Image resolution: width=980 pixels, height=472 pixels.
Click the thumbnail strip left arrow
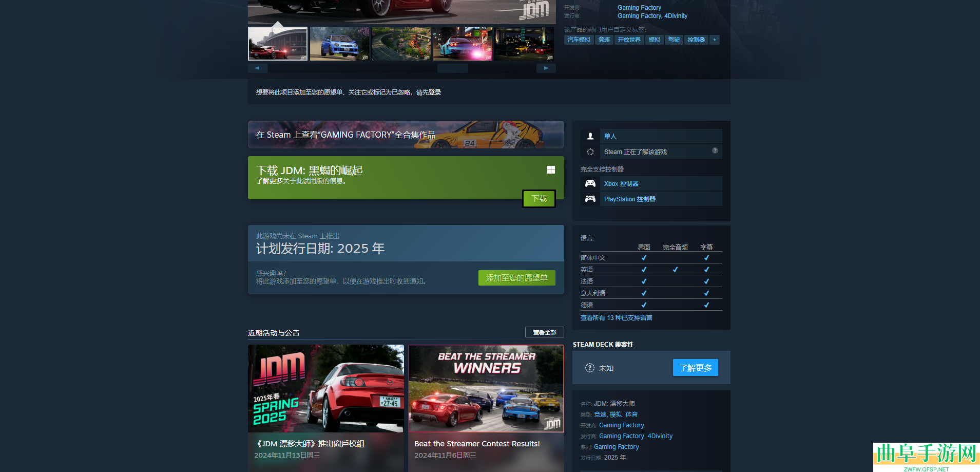(x=258, y=68)
